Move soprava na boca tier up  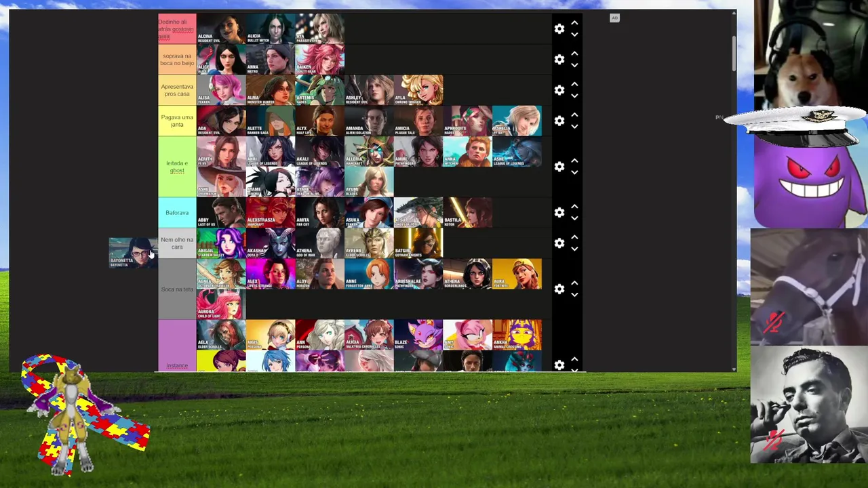click(574, 54)
